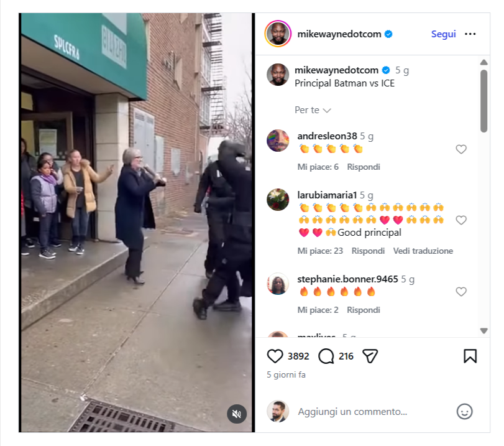Open comments via speech bubble icon
The width and height of the screenshot is (504, 446).
pyautogui.click(x=326, y=356)
